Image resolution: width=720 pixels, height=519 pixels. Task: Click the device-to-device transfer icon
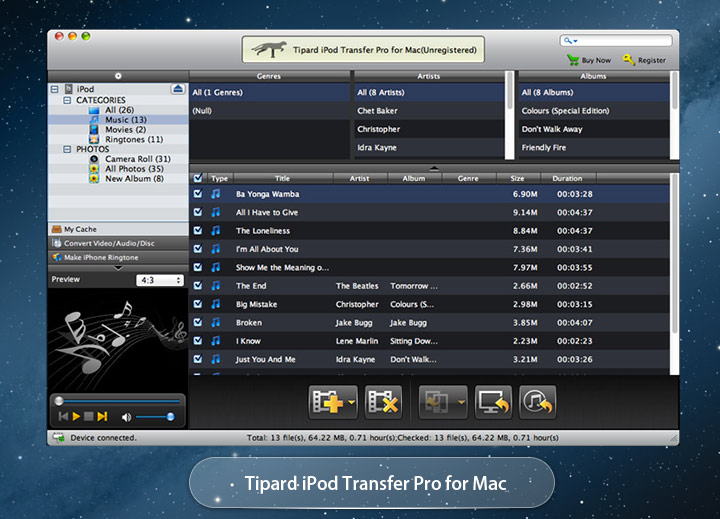click(437, 402)
